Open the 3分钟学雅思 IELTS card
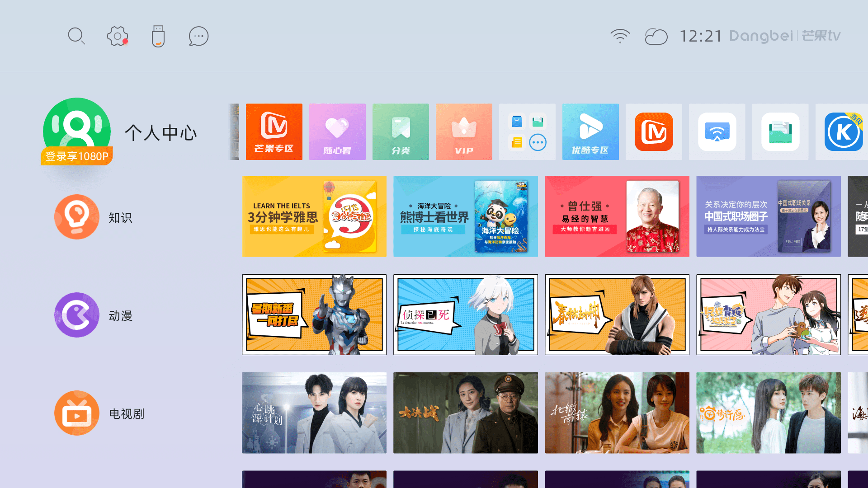The height and width of the screenshot is (488, 868). [314, 216]
